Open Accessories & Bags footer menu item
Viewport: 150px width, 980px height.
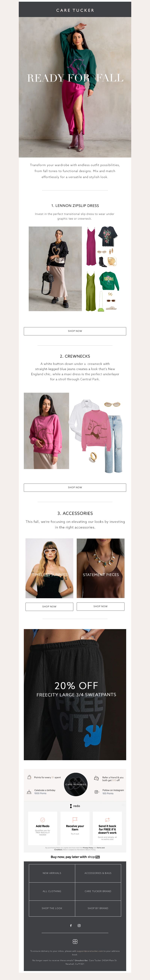[x=98, y=873]
